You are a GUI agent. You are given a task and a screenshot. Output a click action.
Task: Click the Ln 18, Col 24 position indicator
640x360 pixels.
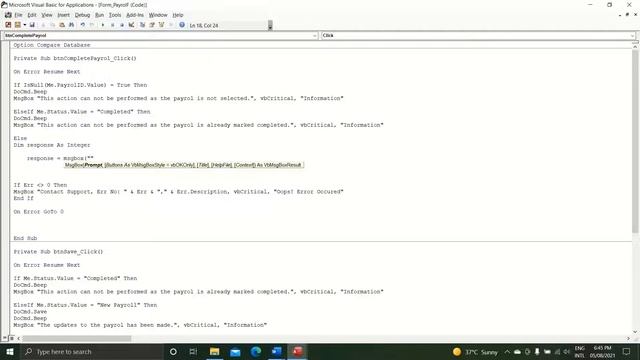point(204,25)
